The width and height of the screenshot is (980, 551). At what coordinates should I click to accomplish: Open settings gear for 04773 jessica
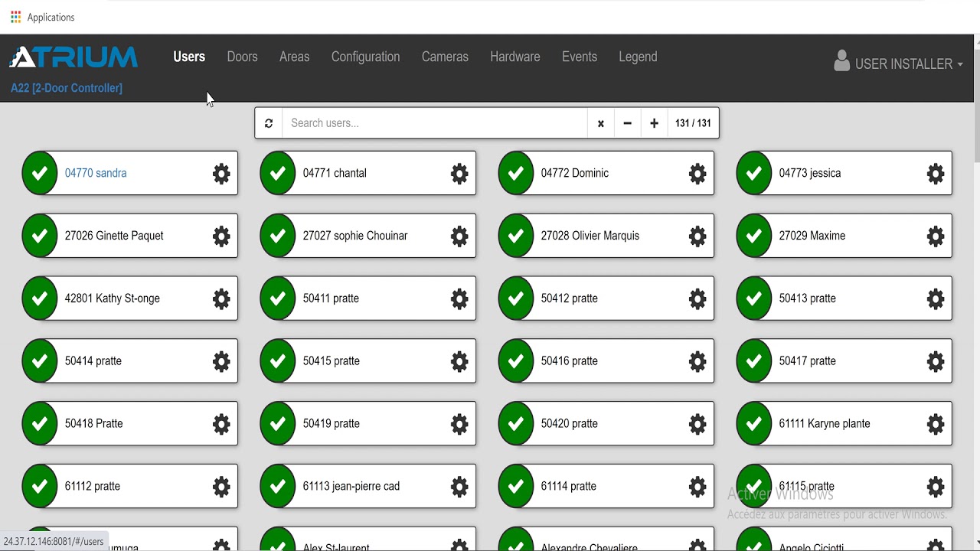[x=936, y=174]
